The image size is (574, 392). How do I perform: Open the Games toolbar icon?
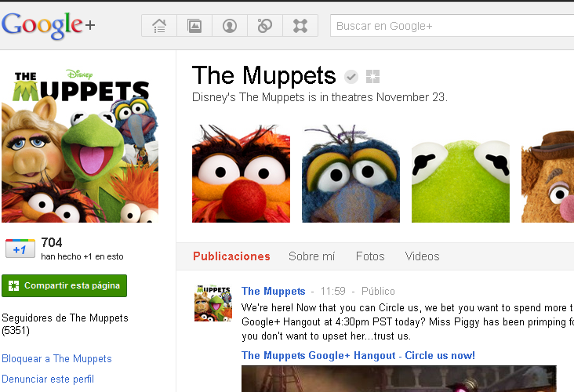[300, 26]
